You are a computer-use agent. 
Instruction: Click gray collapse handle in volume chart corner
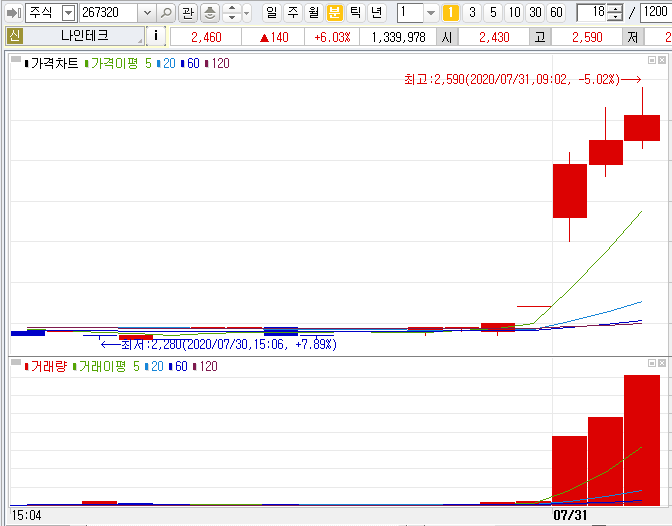pyautogui.click(x=16, y=362)
